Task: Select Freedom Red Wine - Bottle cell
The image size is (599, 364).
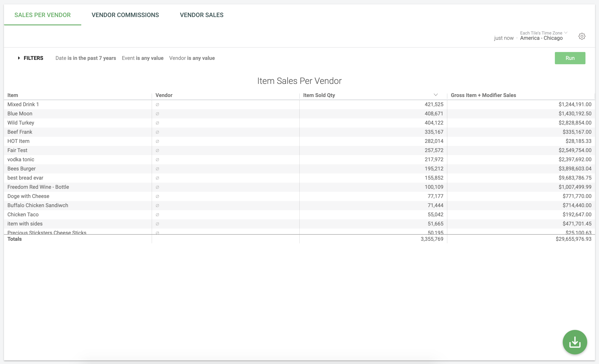Action: pos(78,187)
